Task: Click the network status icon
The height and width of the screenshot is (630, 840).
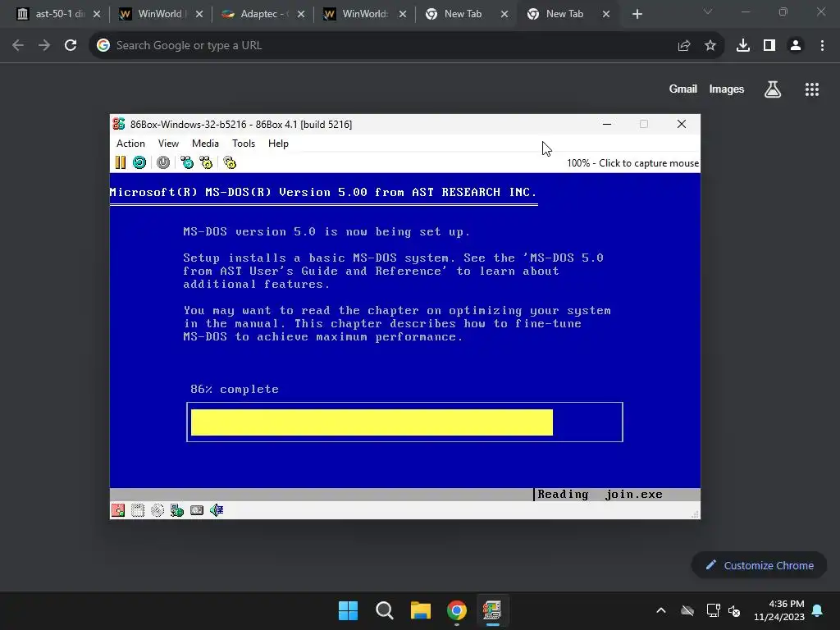Action: (x=177, y=510)
